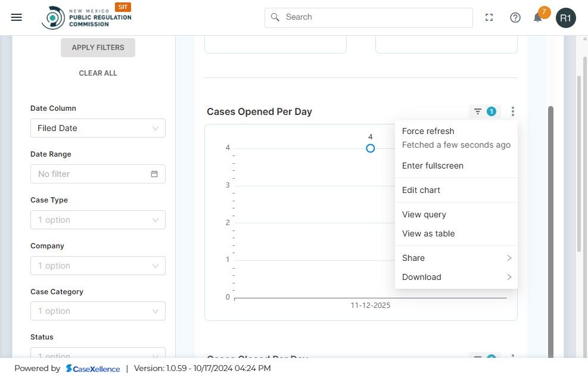Open the CaseXellence link in footer

click(93, 369)
